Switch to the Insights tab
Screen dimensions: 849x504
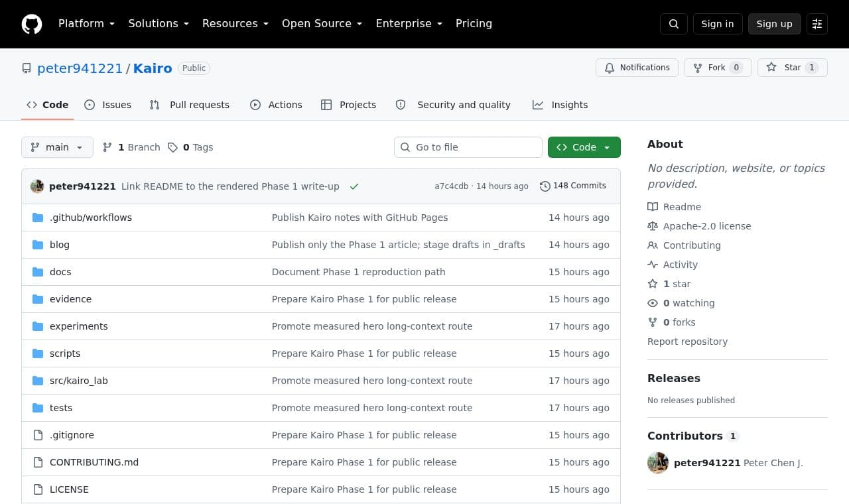560,105
